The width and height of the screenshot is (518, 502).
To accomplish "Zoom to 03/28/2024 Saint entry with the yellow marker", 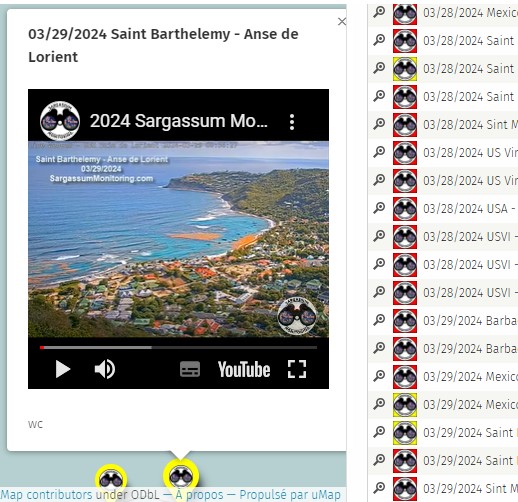I will pyautogui.click(x=379, y=68).
